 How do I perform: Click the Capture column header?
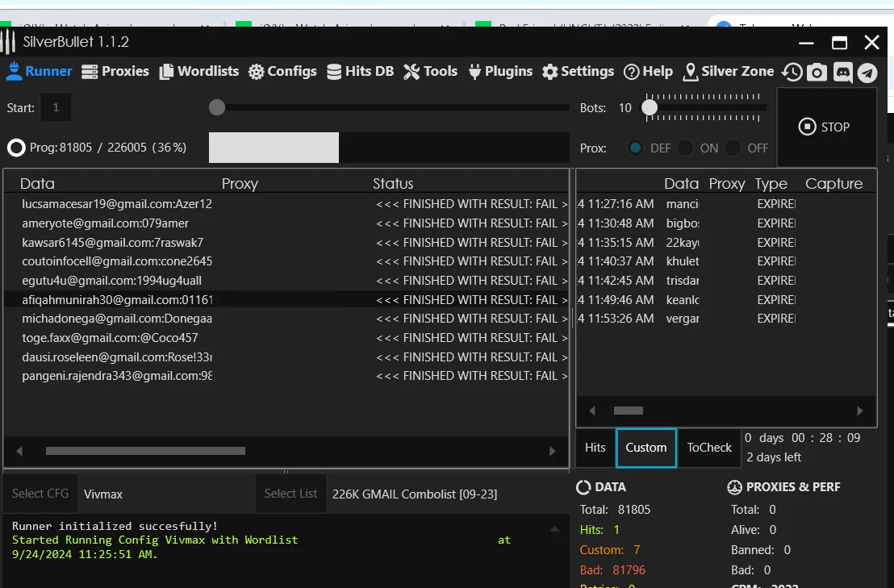[833, 183]
